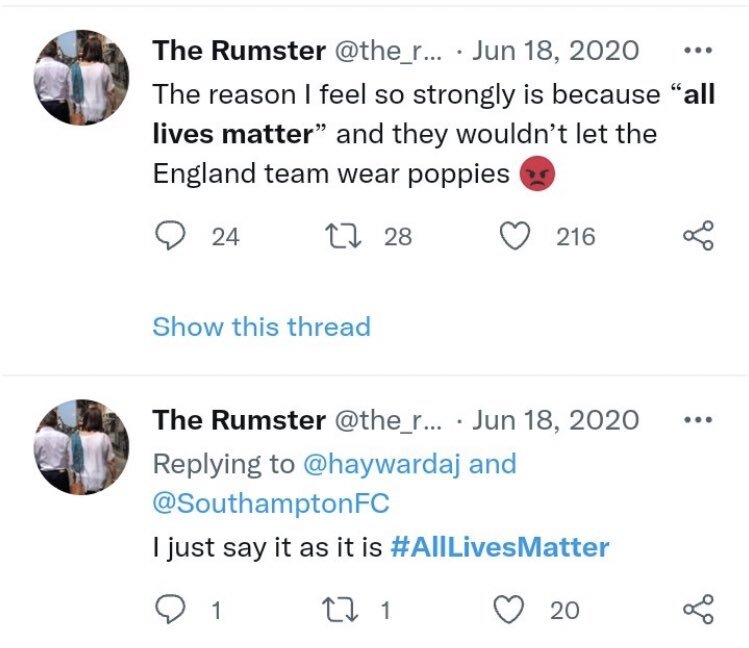Retweet the #AllLivesMatter reply tweet
Screen dimensions: 749x648
pyautogui.click(x=340, y=610)
